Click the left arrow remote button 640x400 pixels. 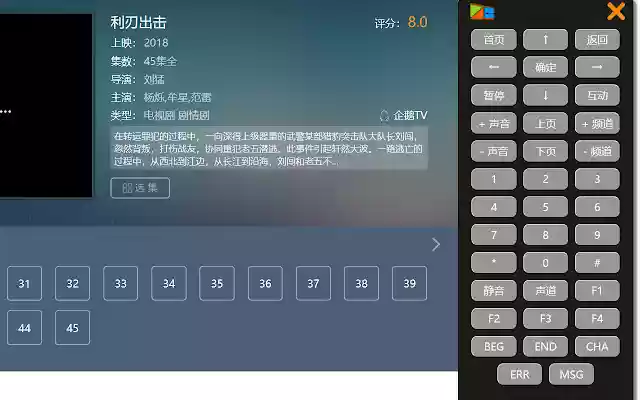point(493,67)
